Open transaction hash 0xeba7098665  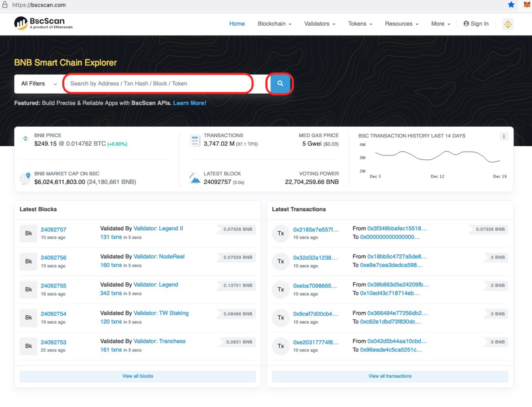pyautogui.click(x=315, y=286)
